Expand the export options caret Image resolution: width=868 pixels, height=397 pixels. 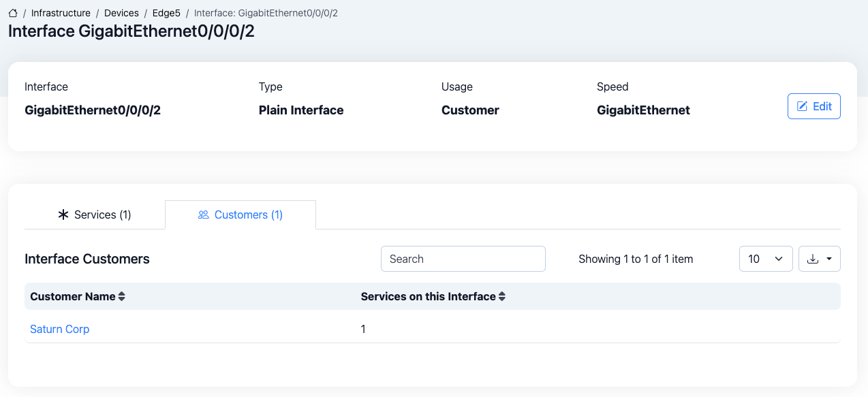829,259
